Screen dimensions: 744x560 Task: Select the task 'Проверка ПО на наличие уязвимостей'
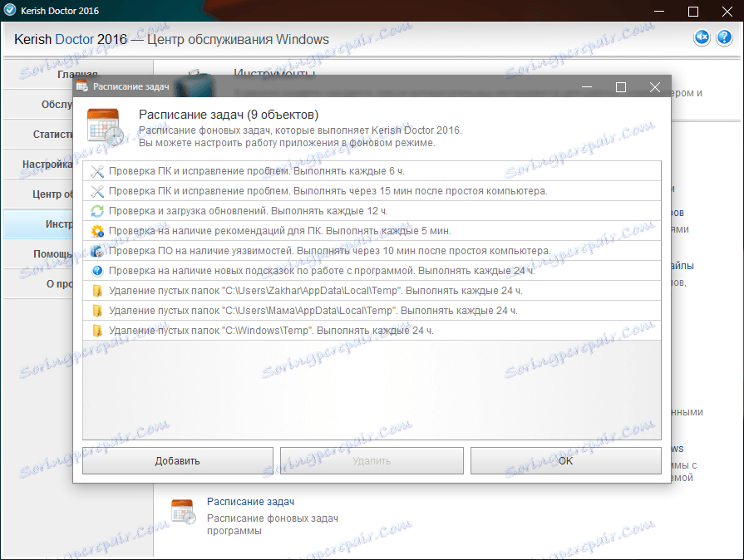pos(372,251)
